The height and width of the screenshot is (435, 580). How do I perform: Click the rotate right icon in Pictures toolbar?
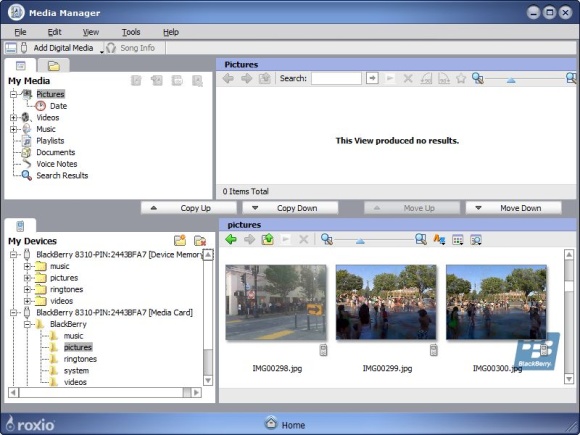[444, 78]
